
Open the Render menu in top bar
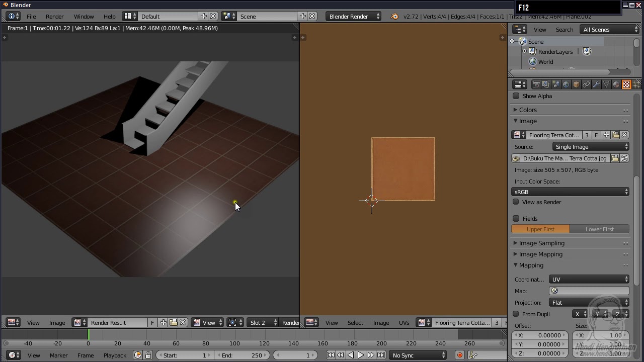(x=54, y=17)
